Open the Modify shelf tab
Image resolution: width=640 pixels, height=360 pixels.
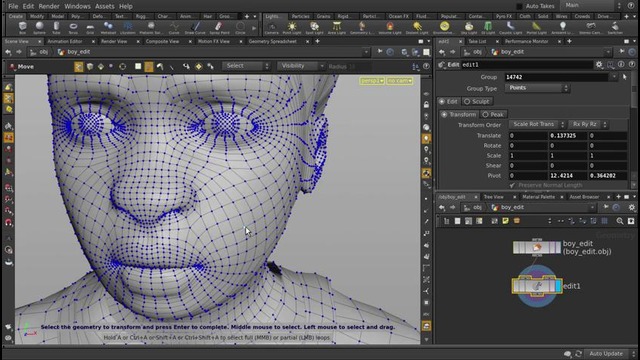37,16
